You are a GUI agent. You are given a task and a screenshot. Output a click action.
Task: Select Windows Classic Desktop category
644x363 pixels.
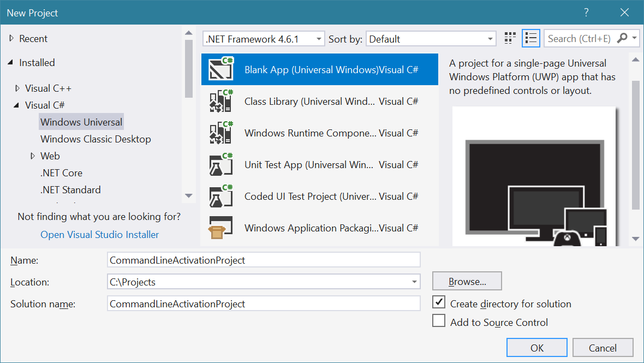[x=96, y=139]
